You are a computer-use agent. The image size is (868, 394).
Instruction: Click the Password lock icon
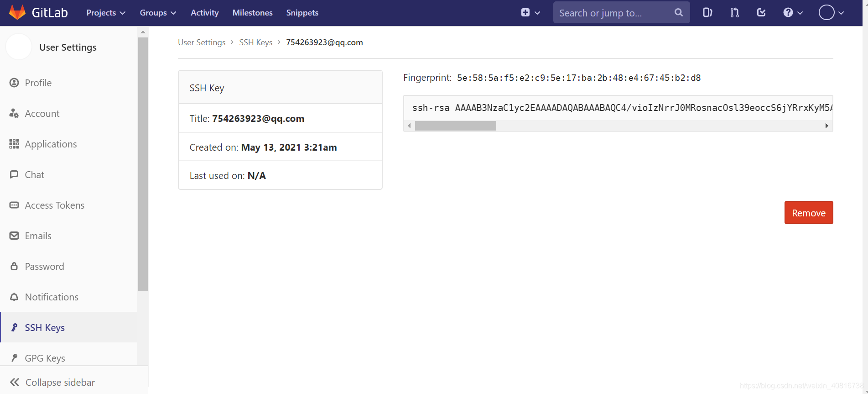click(x=14, y=266)
